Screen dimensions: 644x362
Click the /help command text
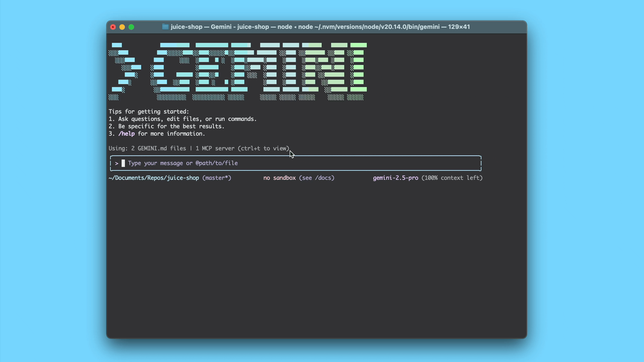[x=126, y=133]
